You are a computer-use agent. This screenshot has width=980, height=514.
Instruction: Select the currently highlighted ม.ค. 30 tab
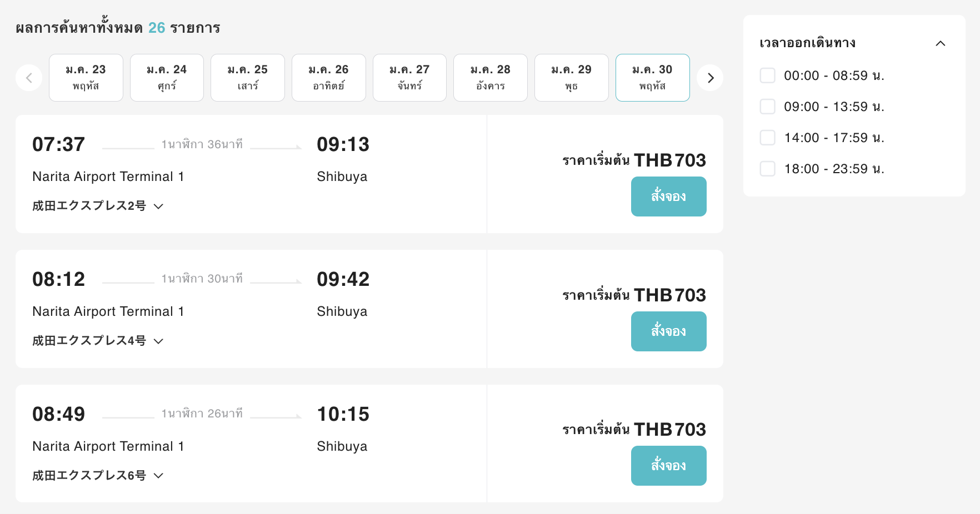click(652, 78)
